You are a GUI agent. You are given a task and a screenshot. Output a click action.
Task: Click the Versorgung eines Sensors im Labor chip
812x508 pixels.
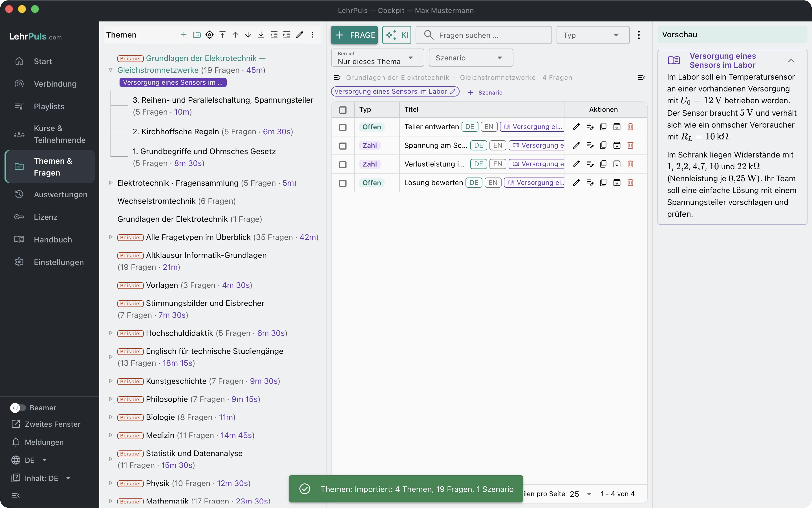395,91
